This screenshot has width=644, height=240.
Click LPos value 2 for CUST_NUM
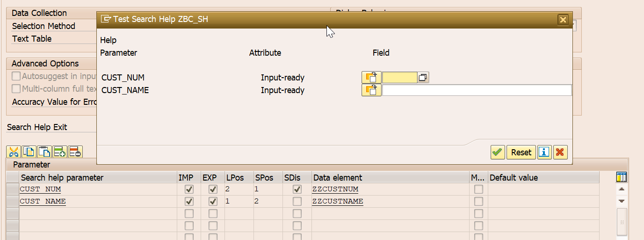(x=239, y=189)
